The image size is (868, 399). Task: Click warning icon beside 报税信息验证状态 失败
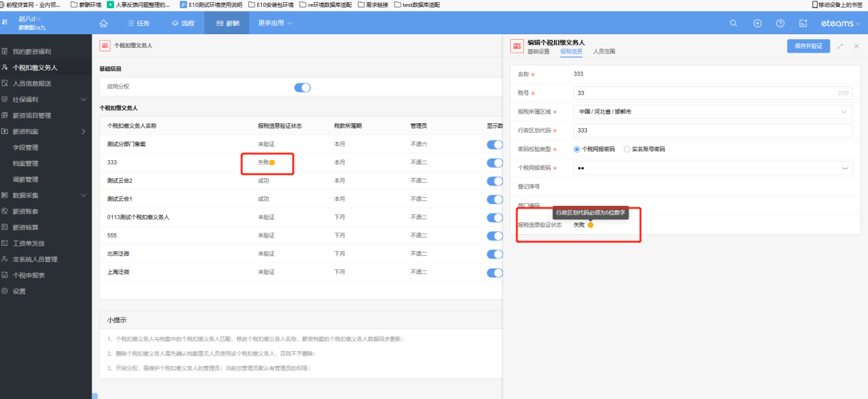(590, 225)
